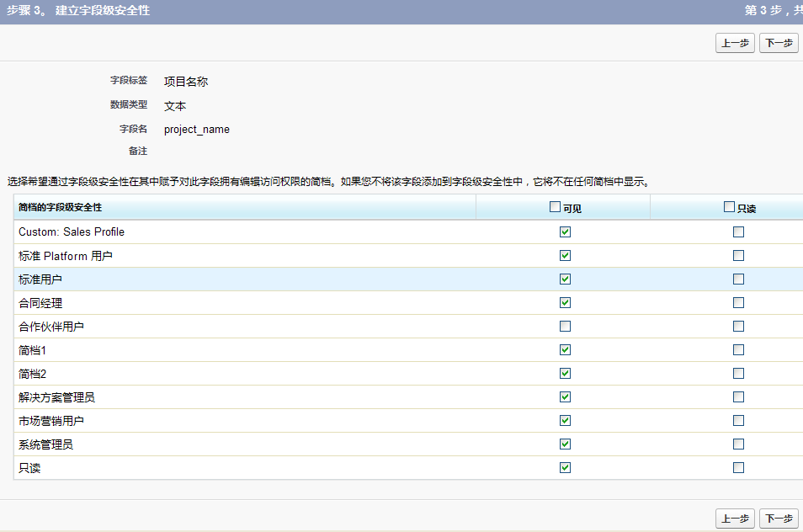803x532 pixels.
Task: Select all with 可见 header checkbox
Action: [x=555, y=207]
